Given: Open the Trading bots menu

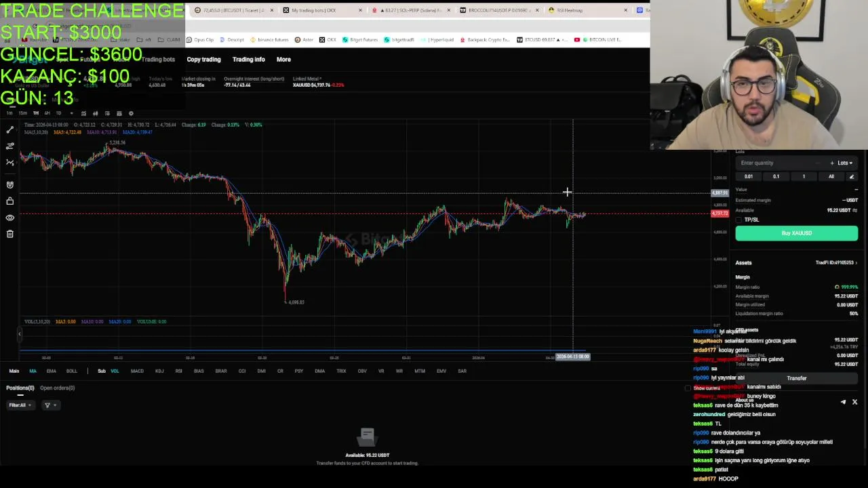Looking at the screenshot, I should pos(158,60).
